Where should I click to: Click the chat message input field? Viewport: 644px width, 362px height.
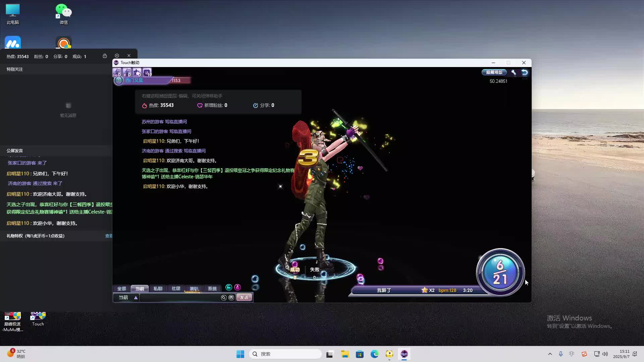click(x=180, y=298)
